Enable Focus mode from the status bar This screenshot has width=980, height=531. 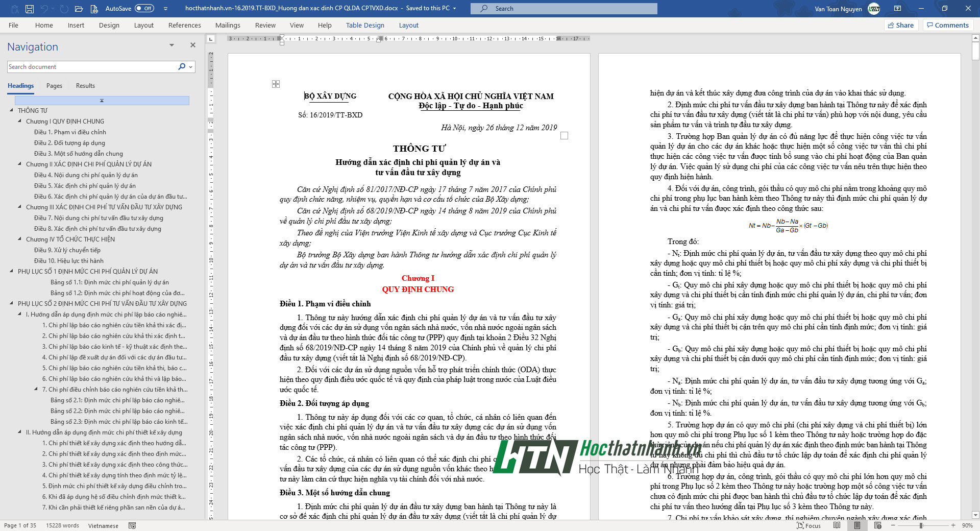point(808,525)
